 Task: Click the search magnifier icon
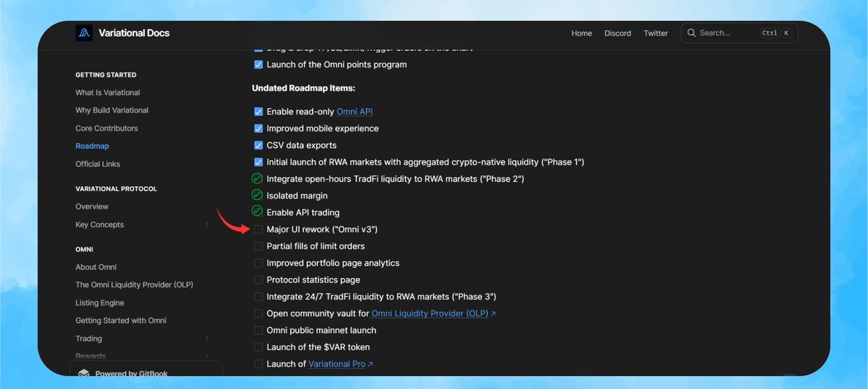coord(691,33)
